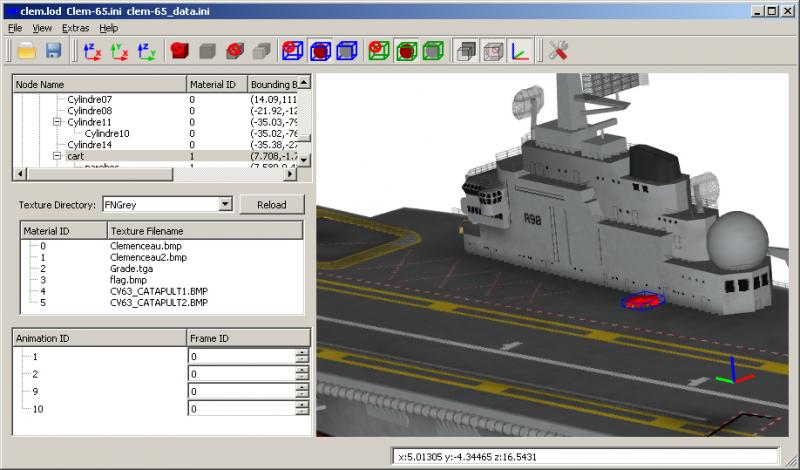Open the wrench and screwdriver settings icon
Image resolution: width=800 pixels, height=470 pixels.
coord(558,51)
